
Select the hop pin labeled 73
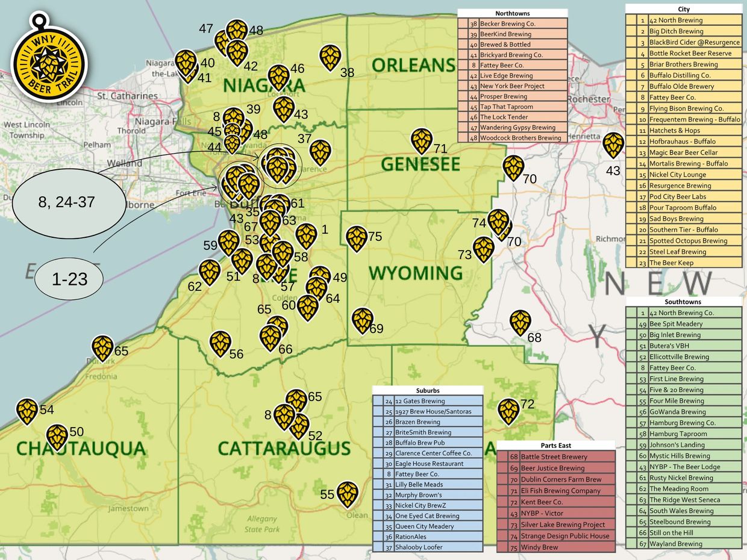[x=483, y=249]
